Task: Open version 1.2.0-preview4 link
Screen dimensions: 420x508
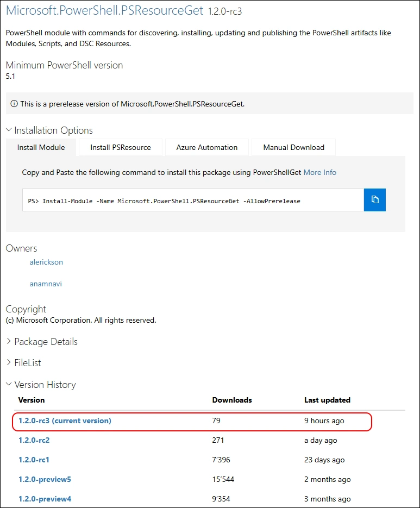Action: (x=45, y=499)
